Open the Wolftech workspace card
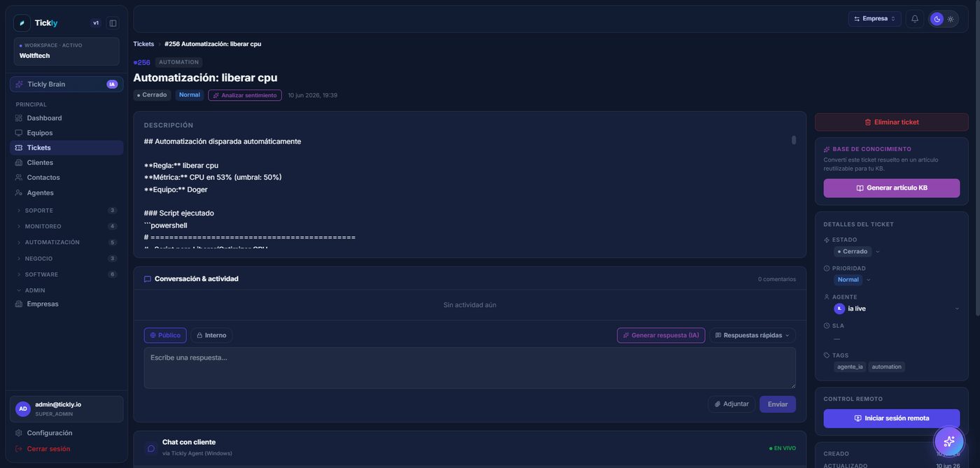This screenshot has height=468, width=980. point(66,52)
